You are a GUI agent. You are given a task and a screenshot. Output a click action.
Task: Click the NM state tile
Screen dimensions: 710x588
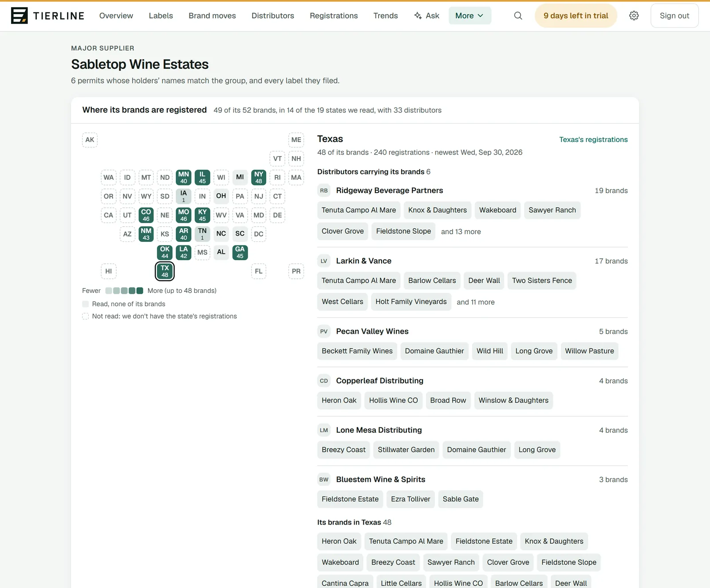tap(146, 234)
